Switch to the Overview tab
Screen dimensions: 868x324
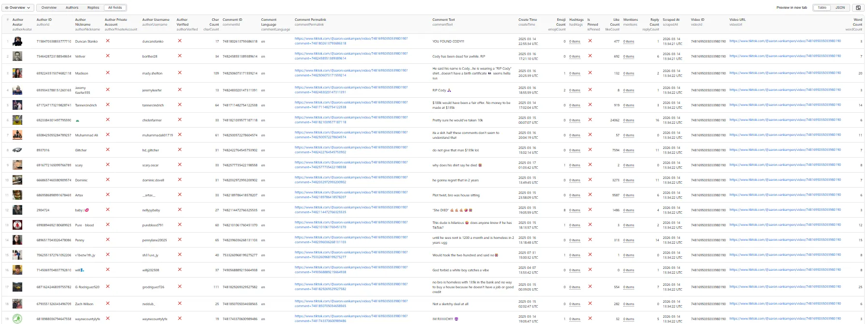coord(49,8)
